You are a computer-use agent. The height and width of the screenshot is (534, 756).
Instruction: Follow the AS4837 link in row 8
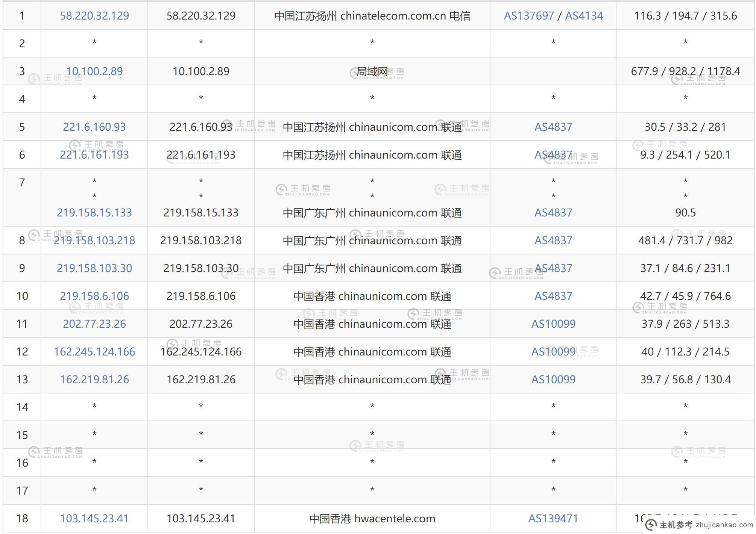553,241
